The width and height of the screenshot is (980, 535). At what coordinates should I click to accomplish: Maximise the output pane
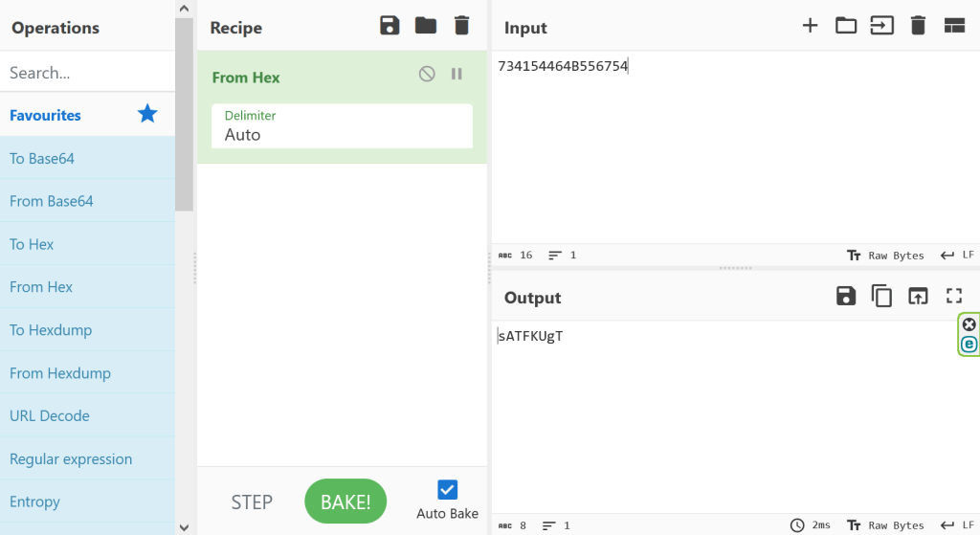pyautogui.click(x=954, y=297)
